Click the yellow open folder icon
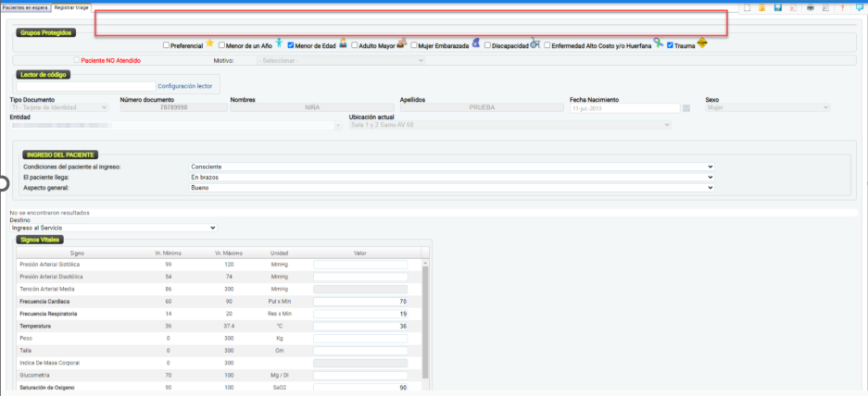Image resolution: width=868 pixels, height=396 pixels. click(761, 7)
